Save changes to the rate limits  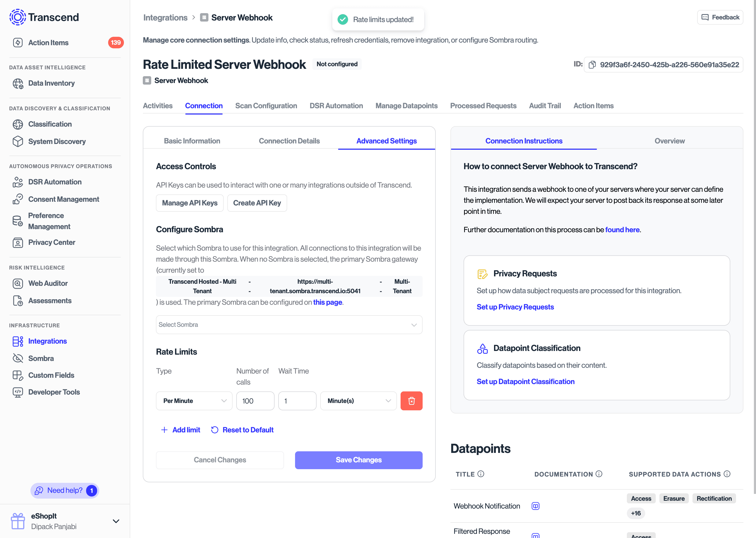[359, 460]
